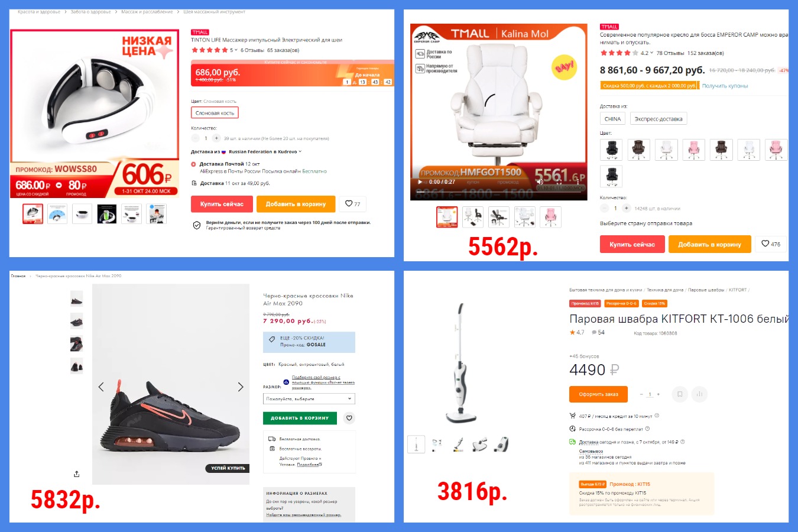The width and height of the screenshot is (798, 532).
Task: Bookmark the KITFORT mop with the bookmark icon
Action: [680, 394]
